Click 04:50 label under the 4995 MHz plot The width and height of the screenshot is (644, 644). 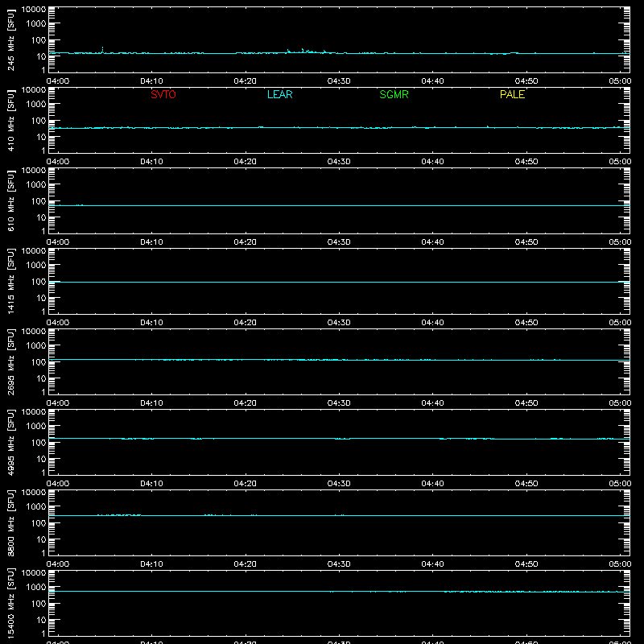pos(526,484)
